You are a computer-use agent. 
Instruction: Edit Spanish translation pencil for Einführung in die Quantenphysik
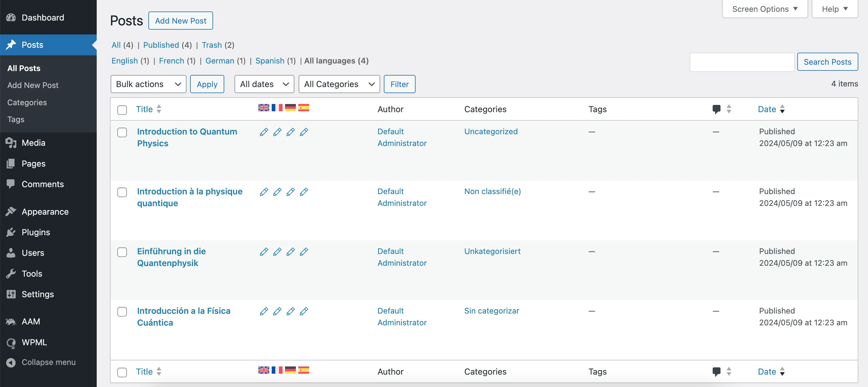click(x=304, y=252)
